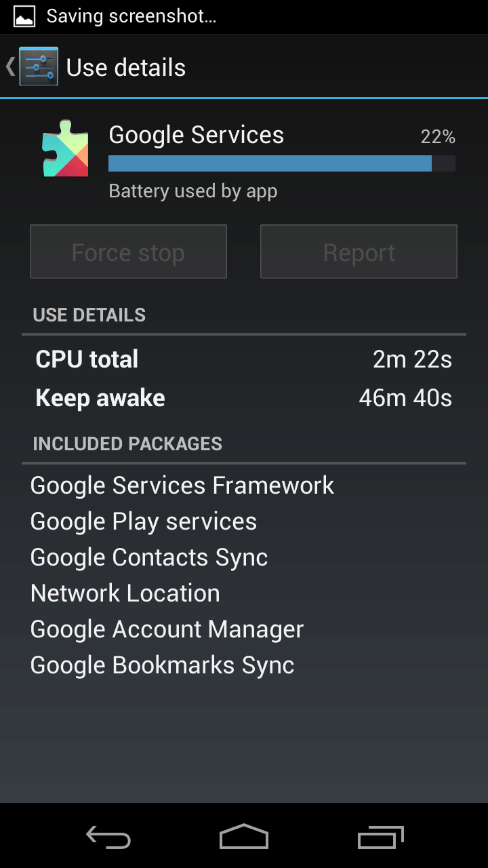Image resolution: width=488 pixels, height=868 pixels.
Task: Tap the Keep awake row
Action: [x=244, y=398]
